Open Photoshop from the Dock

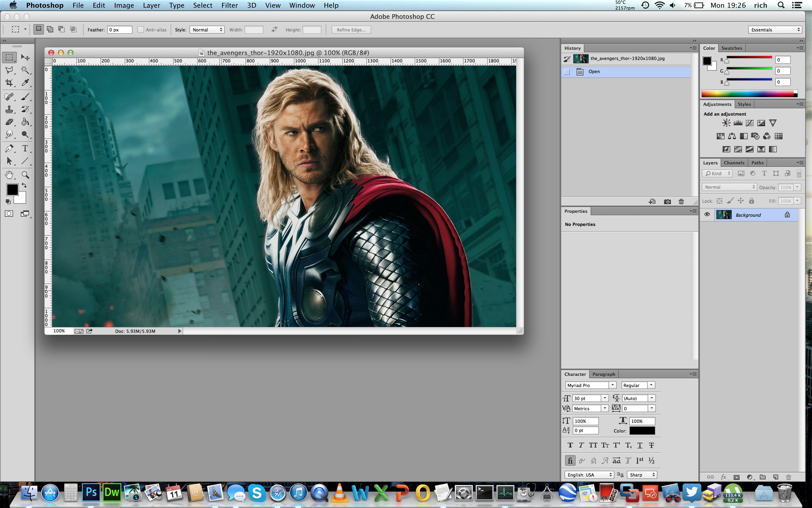pyautogui.click(x=91, y=492)
